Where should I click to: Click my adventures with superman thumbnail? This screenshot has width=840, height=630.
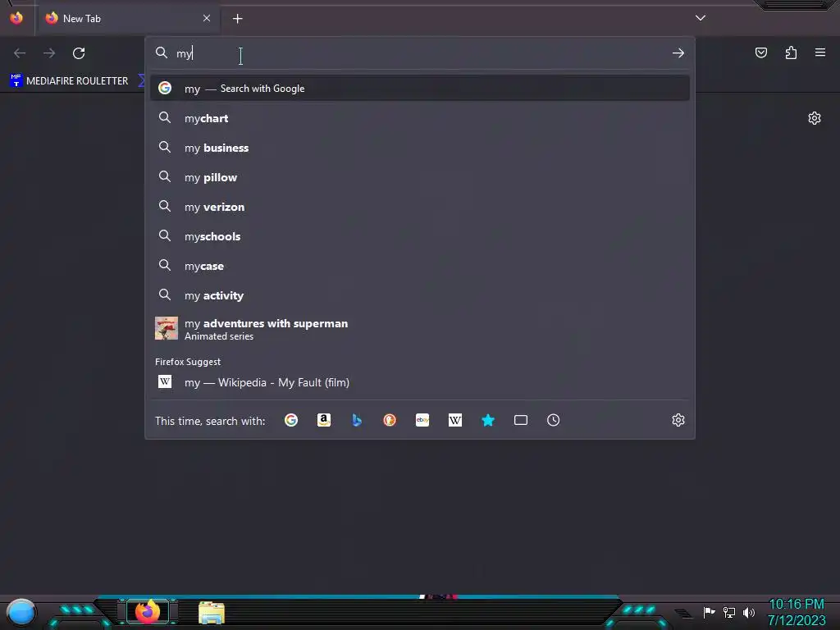point(166,328)
